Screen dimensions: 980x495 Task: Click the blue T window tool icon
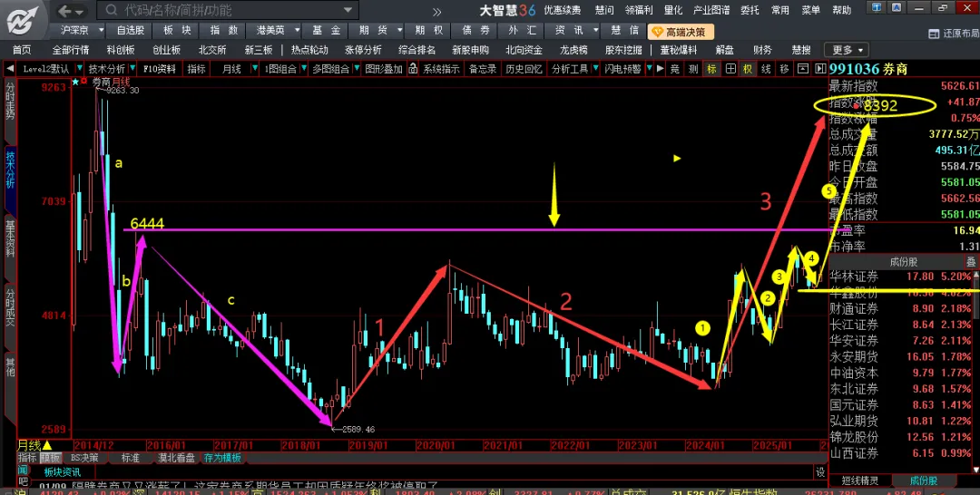click(x=877, y=7)
